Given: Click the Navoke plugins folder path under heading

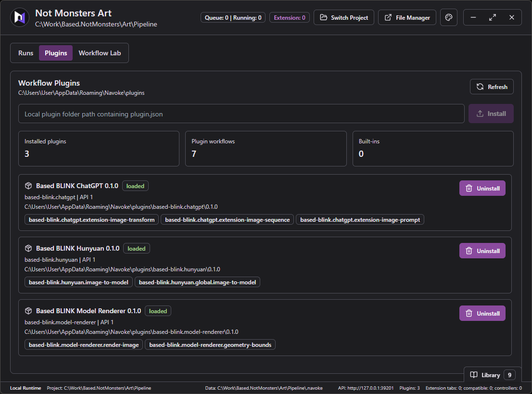Looking at the screenshot, I should pos(81,93).
